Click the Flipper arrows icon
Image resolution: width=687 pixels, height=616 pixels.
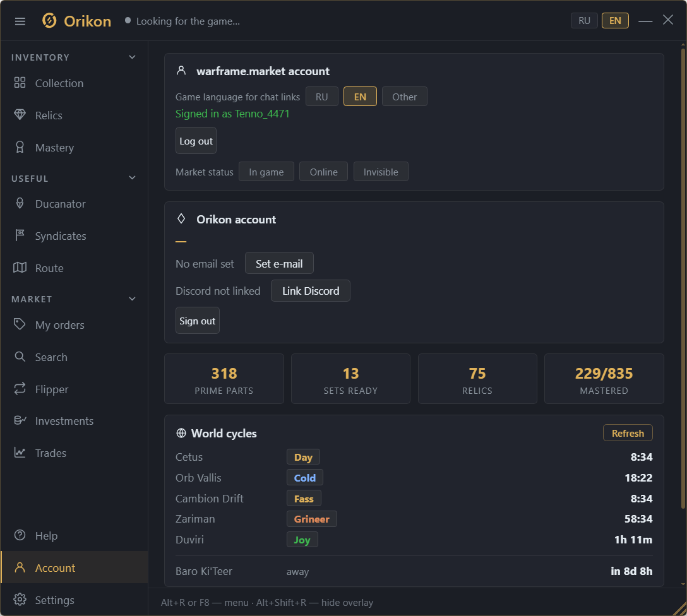point(20,389)
